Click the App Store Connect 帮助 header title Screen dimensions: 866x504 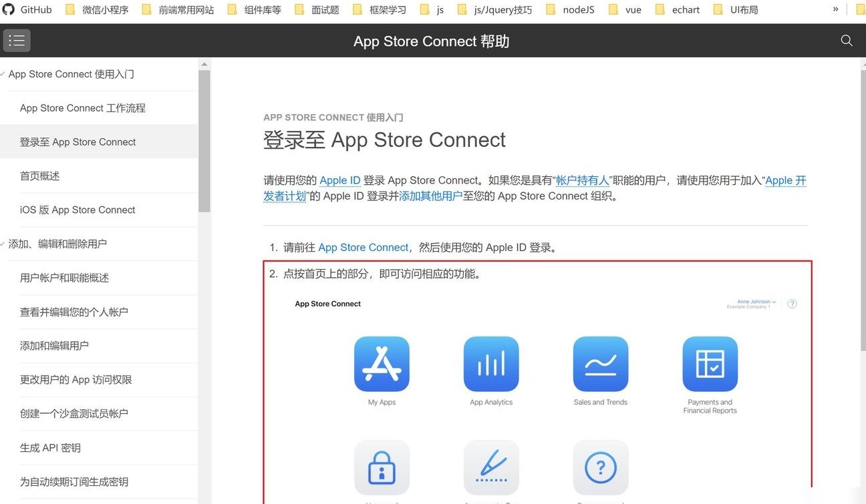[x=432, y=41]
